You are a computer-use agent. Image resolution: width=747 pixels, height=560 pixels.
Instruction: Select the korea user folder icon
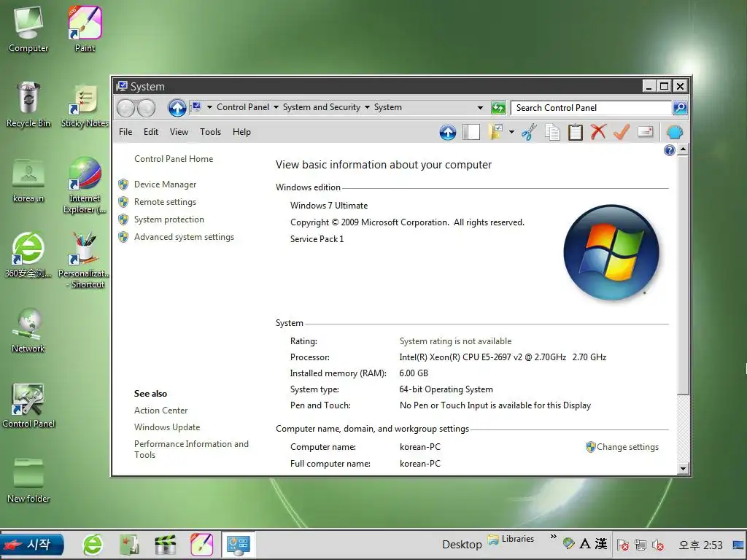point(28,180)
